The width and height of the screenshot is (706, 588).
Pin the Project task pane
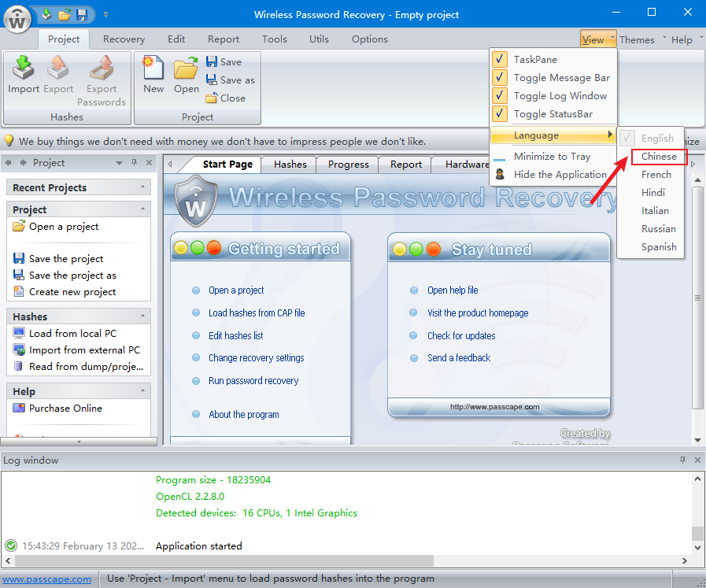pyautogui.click(x=134, y=162)
